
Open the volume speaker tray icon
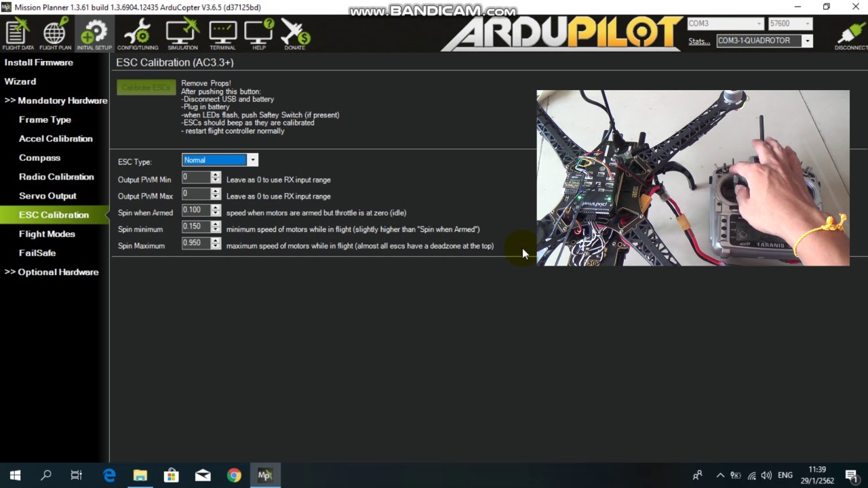click(x=766, y=475)
